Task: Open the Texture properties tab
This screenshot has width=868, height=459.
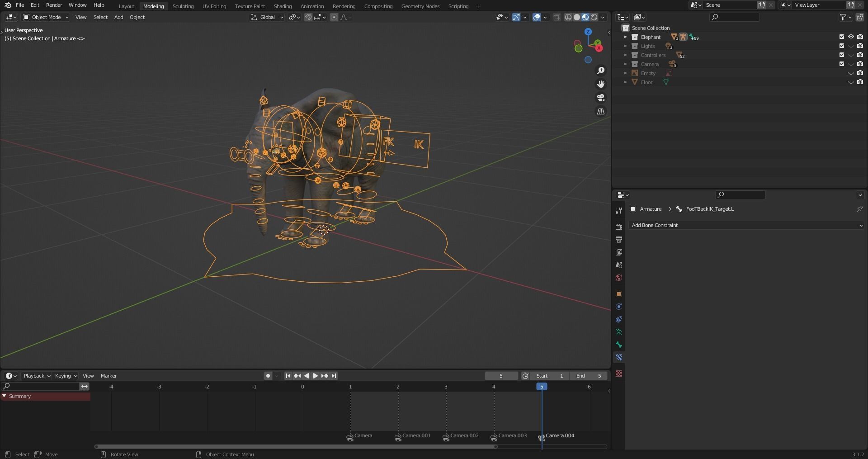Action: [619, 374]
